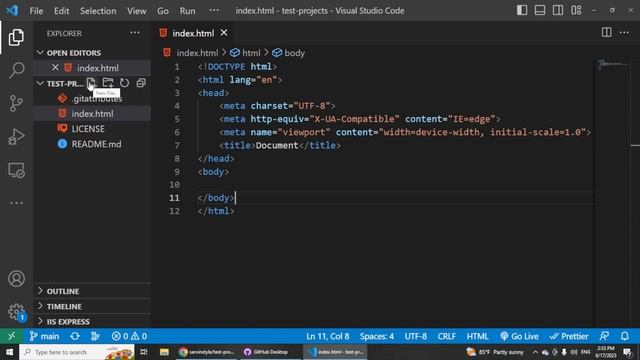Customize layout icon in title bar
The width and height of the screenshot is (640, 360).
(x=576, y=10)
